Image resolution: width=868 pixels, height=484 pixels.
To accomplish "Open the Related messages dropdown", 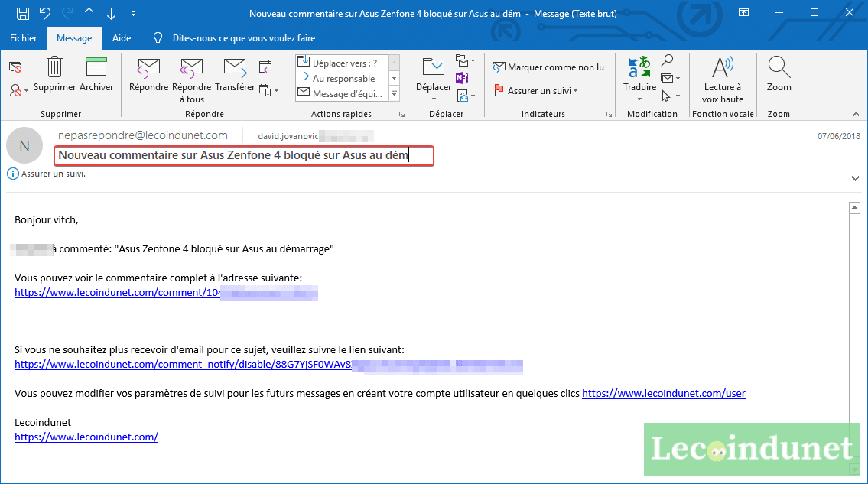I will point(671,78).
